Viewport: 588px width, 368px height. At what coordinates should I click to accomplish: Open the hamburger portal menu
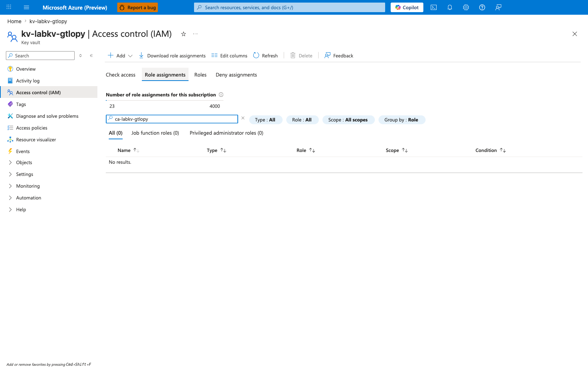[26, 7]
